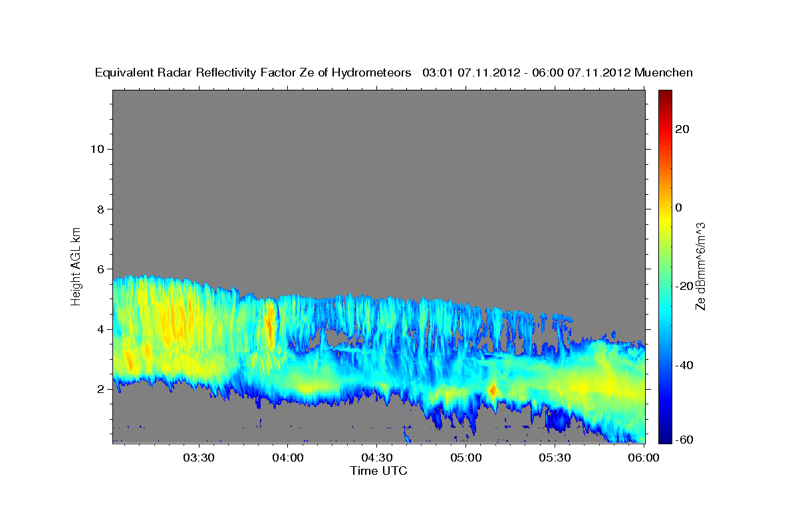Click the '05:00' time tick label
Screen dimensions: 798x532
point(465,458)
